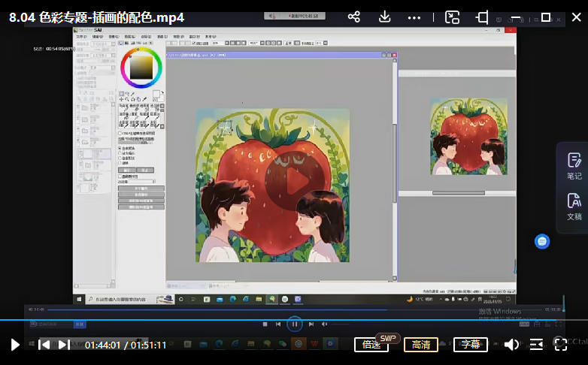Go to the previous video
The height and width of the screenshot is (365, 588).
44,345
